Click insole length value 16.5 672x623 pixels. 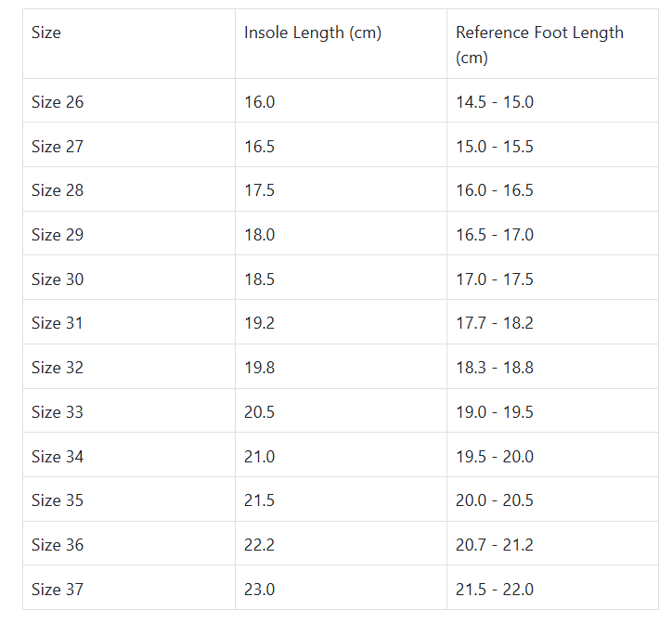pyautogui.click(x=260, y=147)
